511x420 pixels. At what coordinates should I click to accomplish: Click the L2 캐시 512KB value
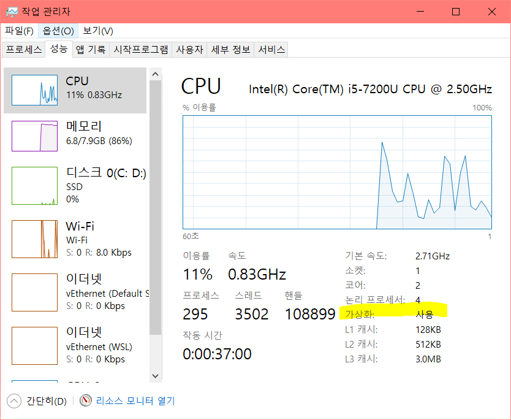pos(428,345)
